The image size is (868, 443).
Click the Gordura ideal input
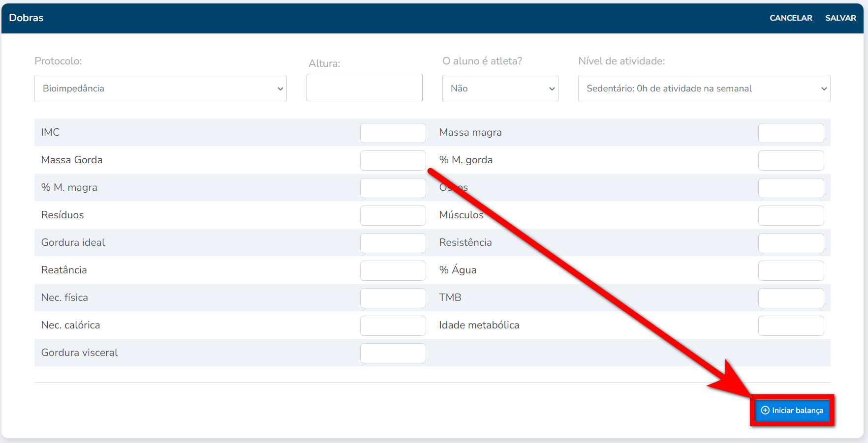click(393, 243)
